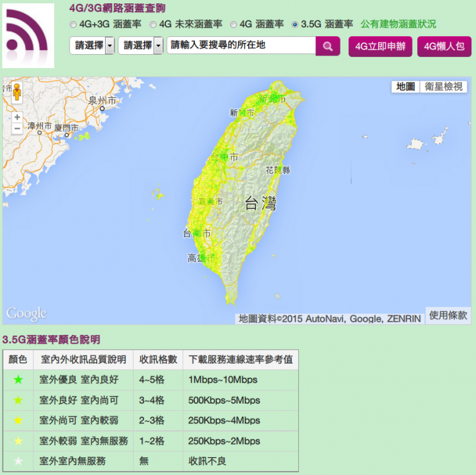This screenshot has height=475, width=476.
Task: Click the 漳州市 label on the map
Action: [x=40, y=126]
